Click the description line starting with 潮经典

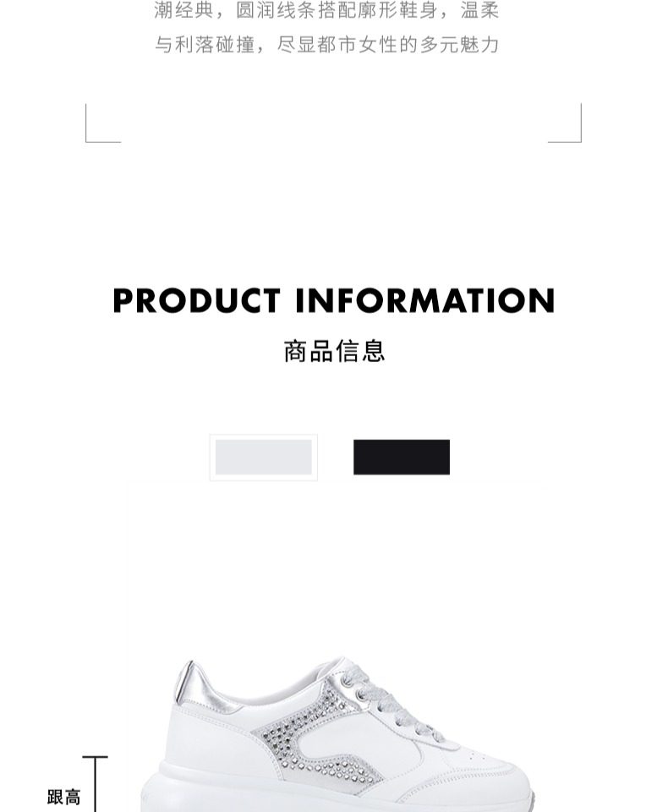click(x=326, y=10)
